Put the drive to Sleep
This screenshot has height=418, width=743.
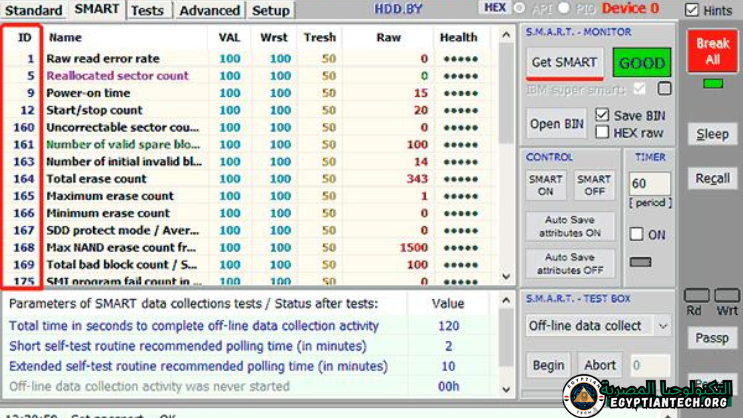712,134
